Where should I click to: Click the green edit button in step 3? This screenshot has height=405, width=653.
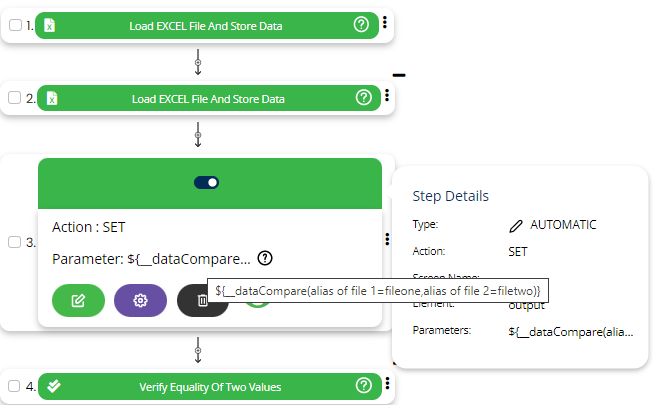(78, 300)
